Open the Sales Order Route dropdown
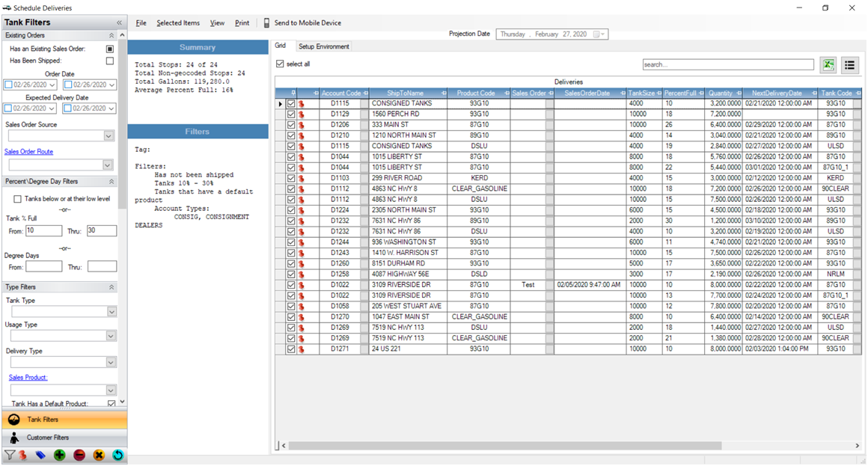The width and height of the screenshot is (868, 466). point(108,165)
